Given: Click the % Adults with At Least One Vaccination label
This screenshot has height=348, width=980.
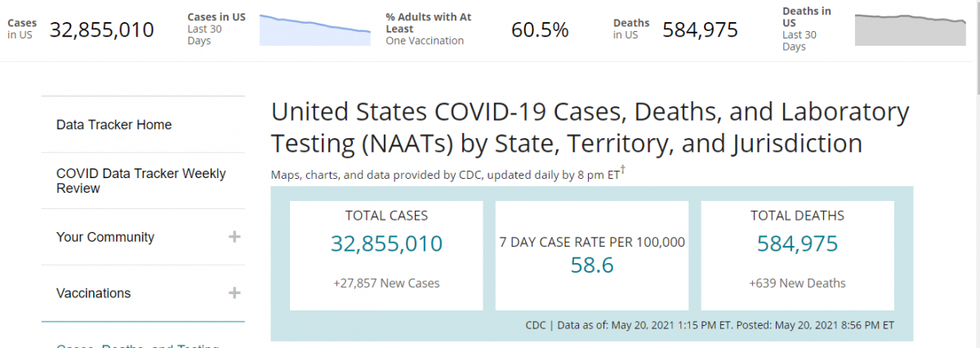Looking at the screenshot, I should (x=429, y=29).
